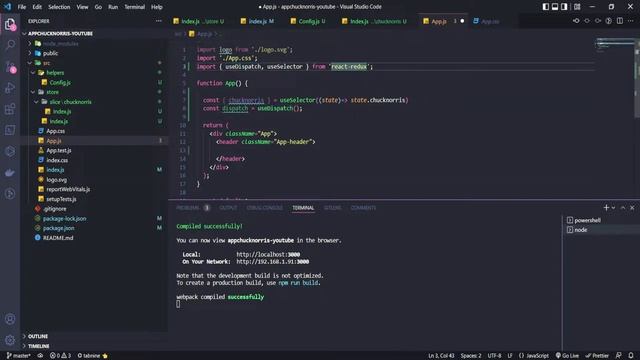This screenshot has height=360, width=640.
Task: Switch to the OUTPUT panel tab
Action: 228,208
